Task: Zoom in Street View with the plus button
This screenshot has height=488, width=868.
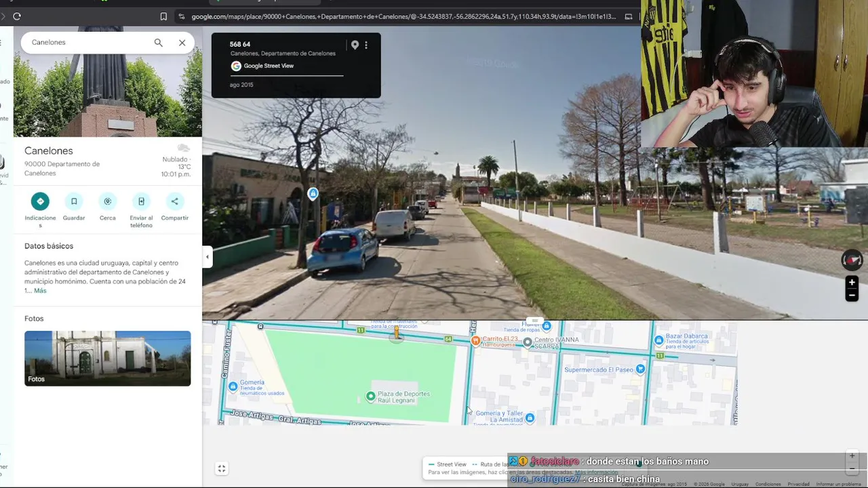Action: click(852, 283)
